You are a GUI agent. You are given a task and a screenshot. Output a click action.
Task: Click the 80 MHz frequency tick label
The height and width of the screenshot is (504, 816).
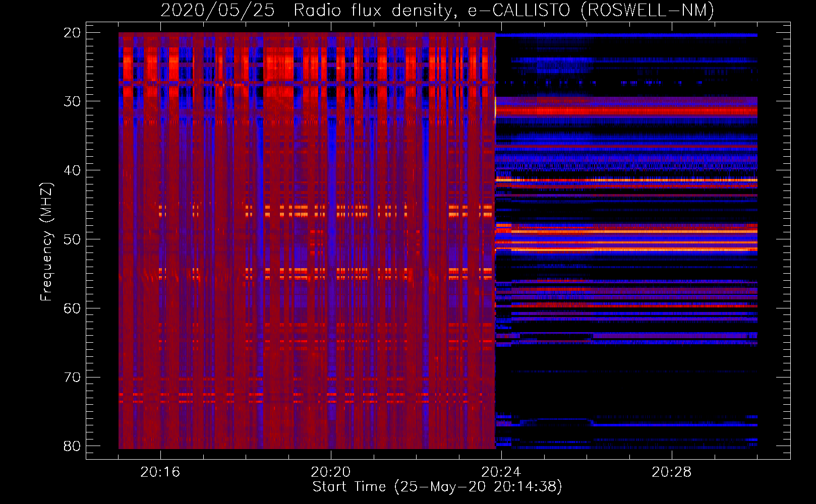[72, 446]
